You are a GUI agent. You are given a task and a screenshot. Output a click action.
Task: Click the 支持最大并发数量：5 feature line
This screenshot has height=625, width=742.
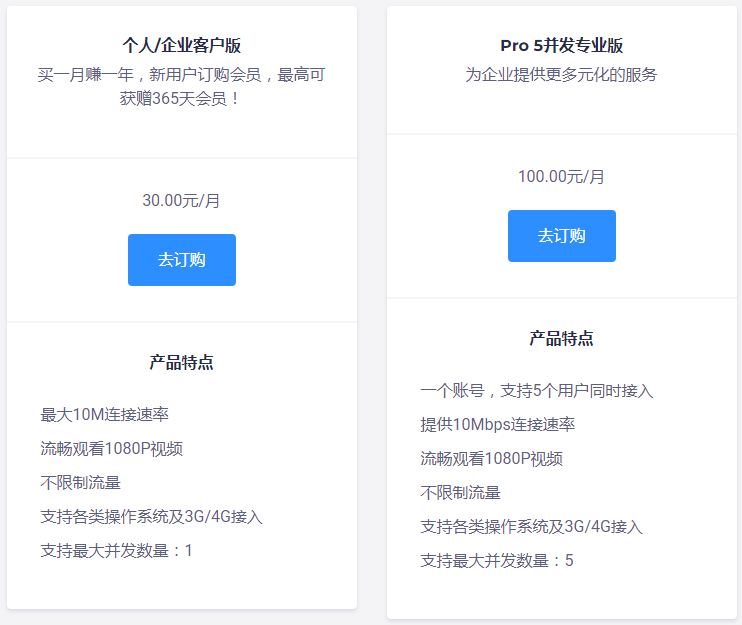(x=496, y=560)
